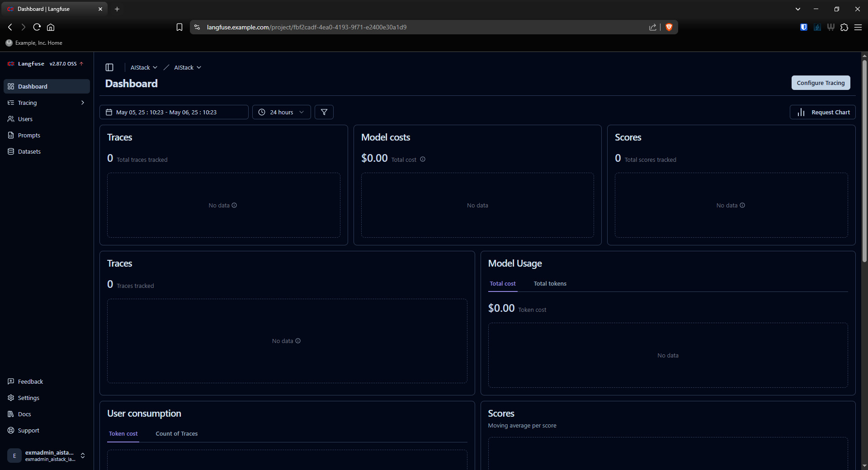Bookmark this page with the bookmark icon

[179, 27]
